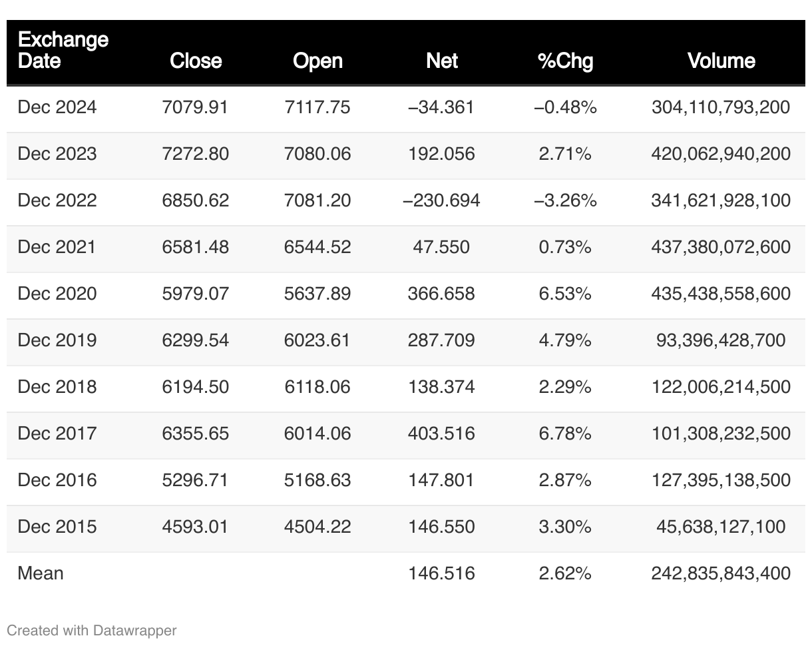812x646 pixels.
Task: Sort by the %Chg column header
Action: pos(565,61)
